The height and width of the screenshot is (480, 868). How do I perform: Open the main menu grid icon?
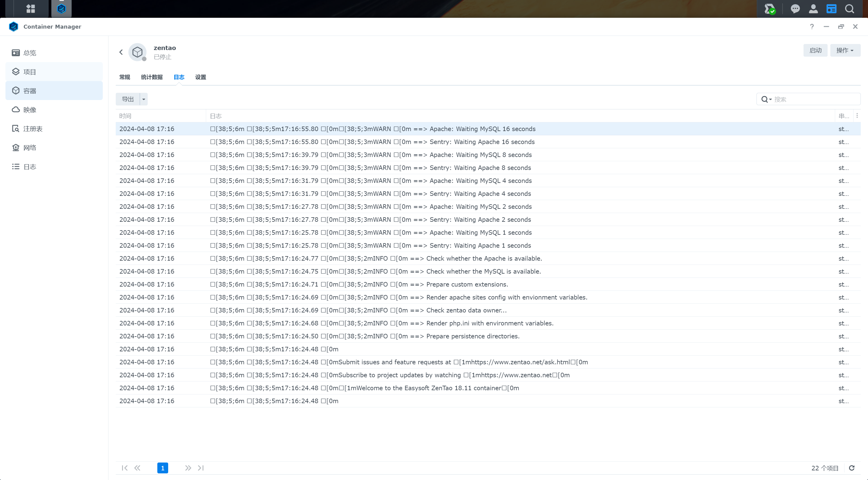[x=31, y=9]
